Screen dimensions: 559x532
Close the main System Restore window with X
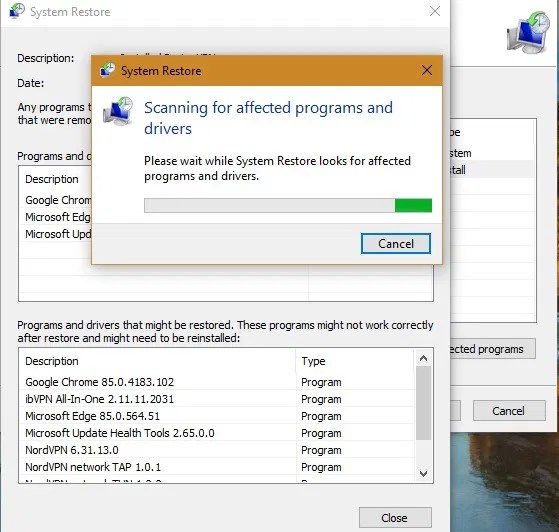(x=435, y=11)
